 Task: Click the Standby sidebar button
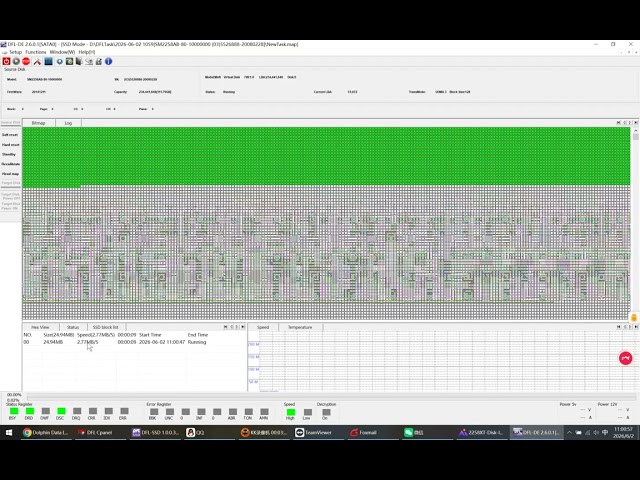coord(10,154)
